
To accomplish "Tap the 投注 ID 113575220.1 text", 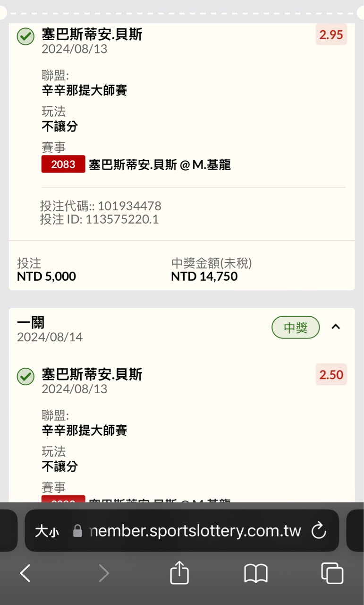I will pyautogui.click(x=99, y=219).
